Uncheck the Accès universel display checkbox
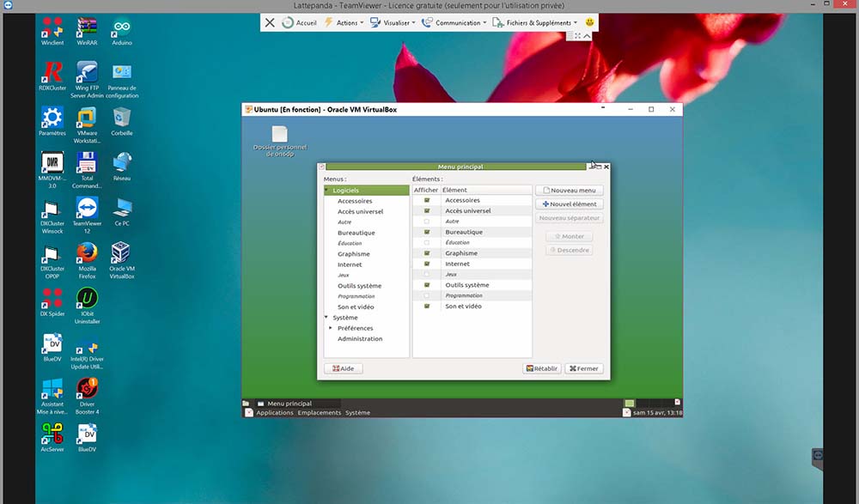Screen dimensions: 859x504 click(x=427, y=211)
